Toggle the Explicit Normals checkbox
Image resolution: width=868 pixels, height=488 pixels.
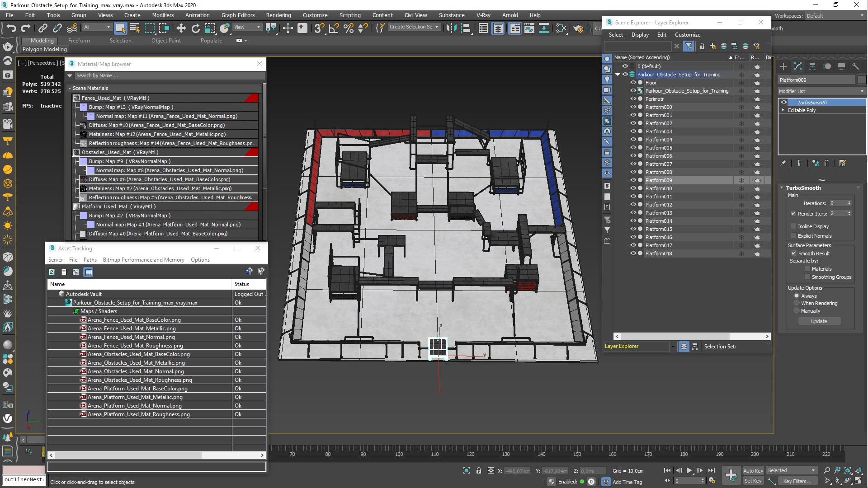tap(793, 236)
